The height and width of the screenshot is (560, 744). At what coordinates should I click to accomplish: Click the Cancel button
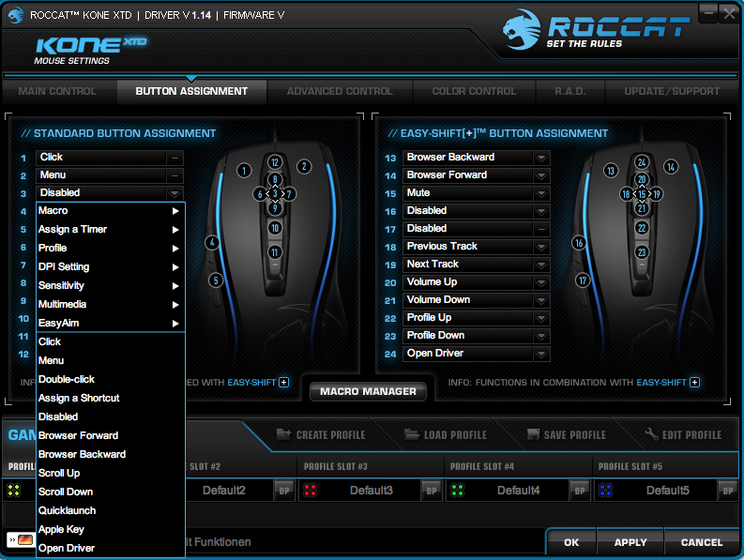[702, 542]
